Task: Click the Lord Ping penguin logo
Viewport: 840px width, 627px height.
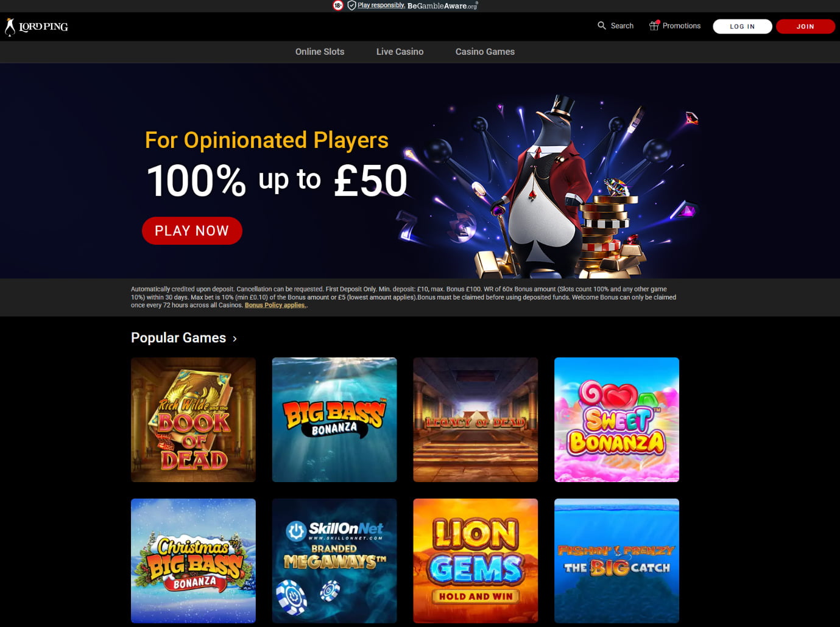Action: (x=37, y=27)
